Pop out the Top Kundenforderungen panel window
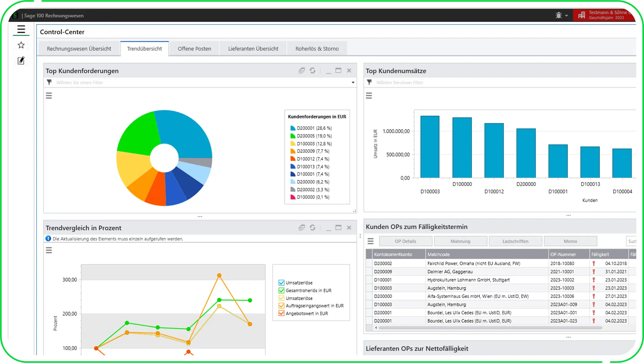Viewport: 644px width, 363px height. pyautogui.click(x=302, y=71)
